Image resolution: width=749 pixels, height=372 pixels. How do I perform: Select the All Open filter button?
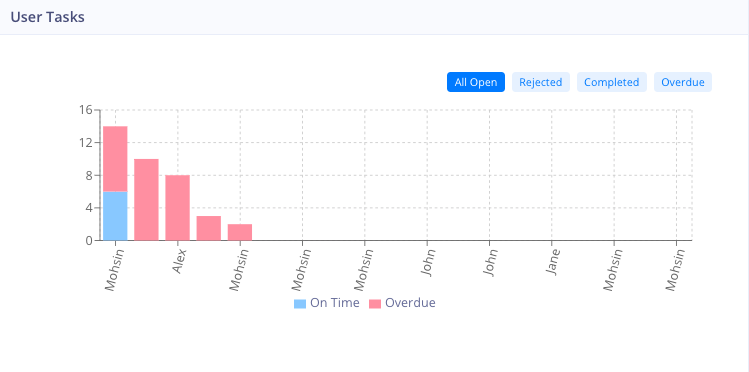pyautogui.click(x=476, y=82)
